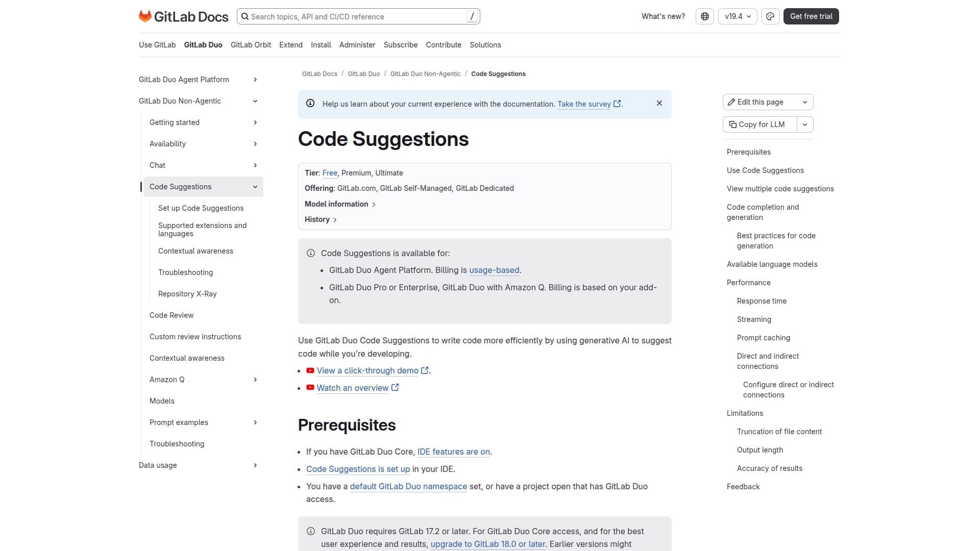This screenshot has width=980, height=551.
Task: Dismiss the survey banner with X
Action: 659,103
